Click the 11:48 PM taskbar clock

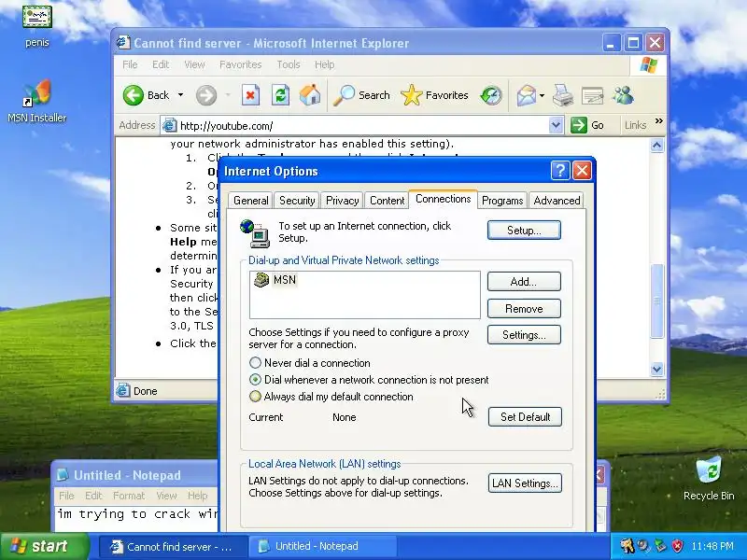click(712, 546)
